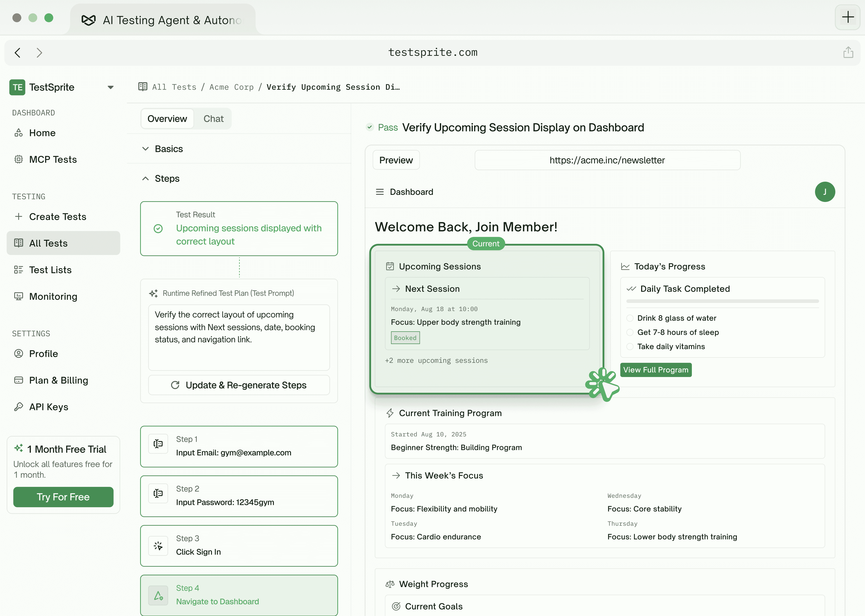This screenshot has width=865, height=616.
Task: Open the hamburger menu beside Dashboard
Action: click(x=380, y=192)
